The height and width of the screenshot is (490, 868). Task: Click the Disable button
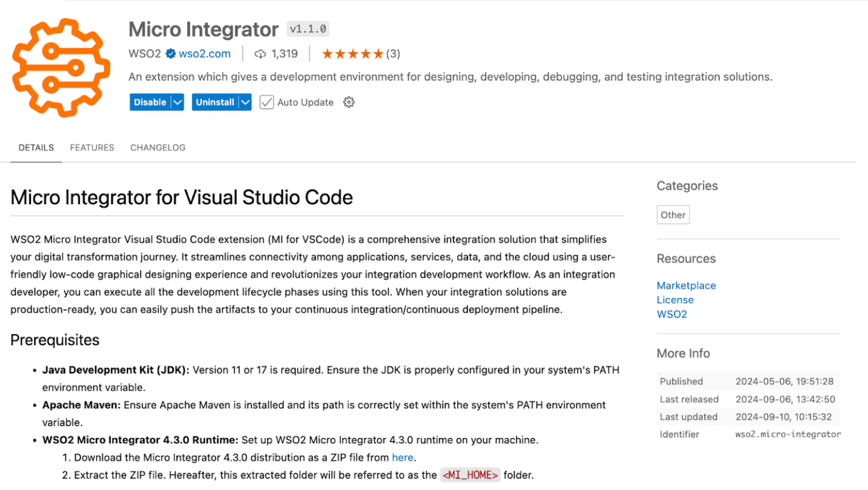coord(150,102)
